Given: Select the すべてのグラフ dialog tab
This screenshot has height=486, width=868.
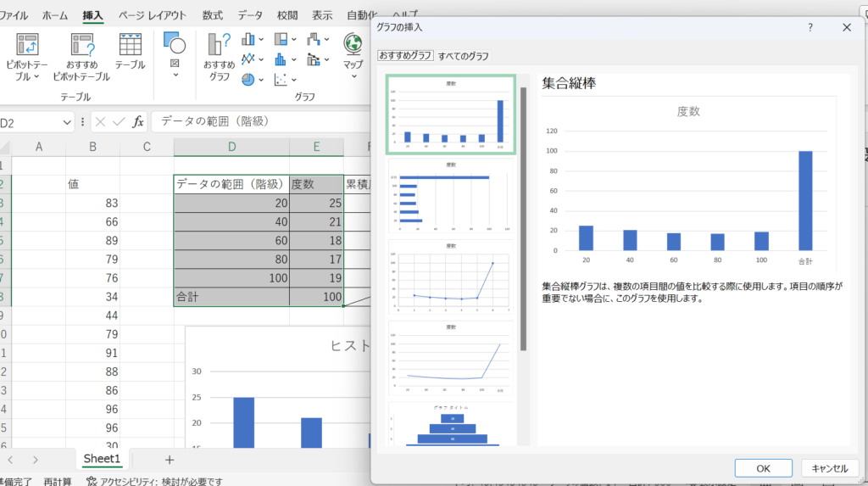Looking at the screenshot, I should pyautogui.click(x=464, y=56).
